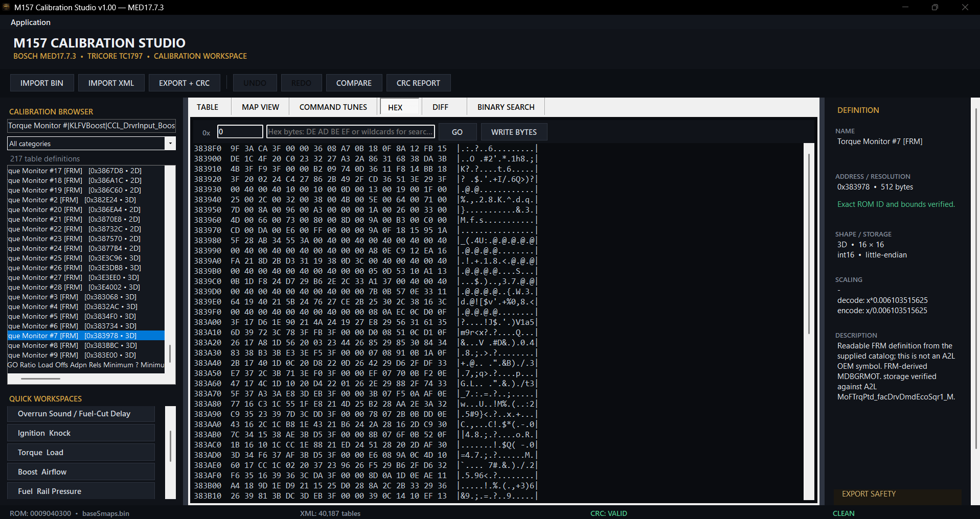Open the Boost Airflow workspace

[81, 472]
